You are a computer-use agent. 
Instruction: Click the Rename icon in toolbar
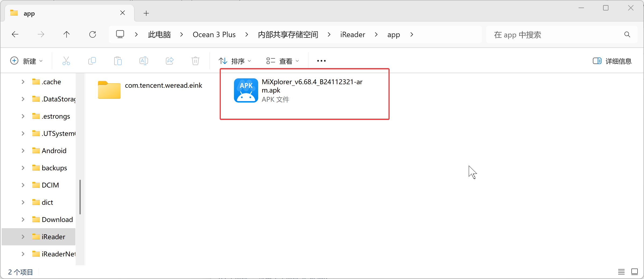point(144,61)
